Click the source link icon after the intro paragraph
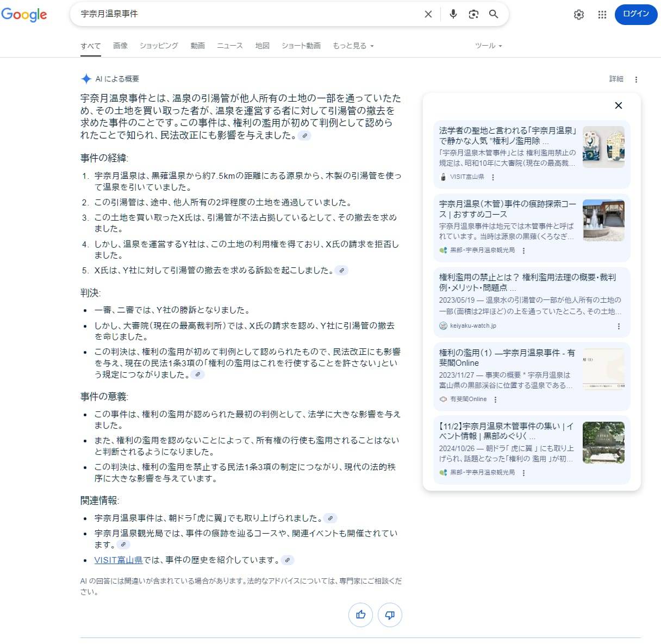The width and height of the screenshot is (661, 644). coord(305,136)
